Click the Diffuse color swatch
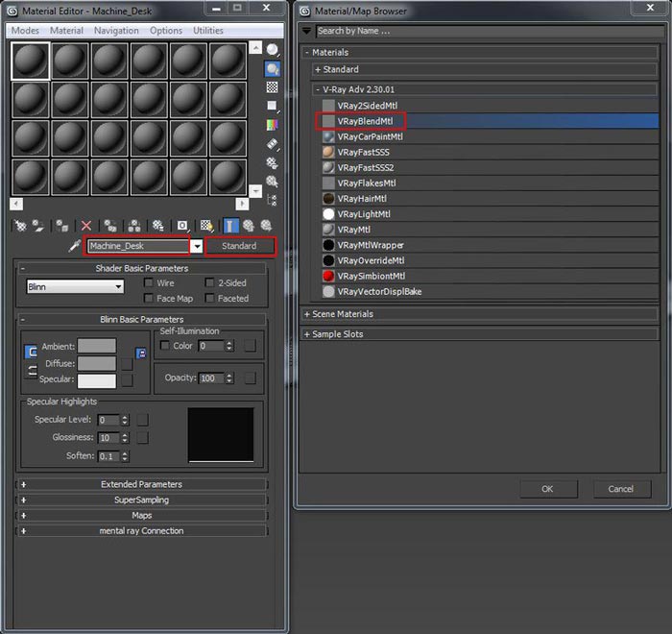 (97, 363)
